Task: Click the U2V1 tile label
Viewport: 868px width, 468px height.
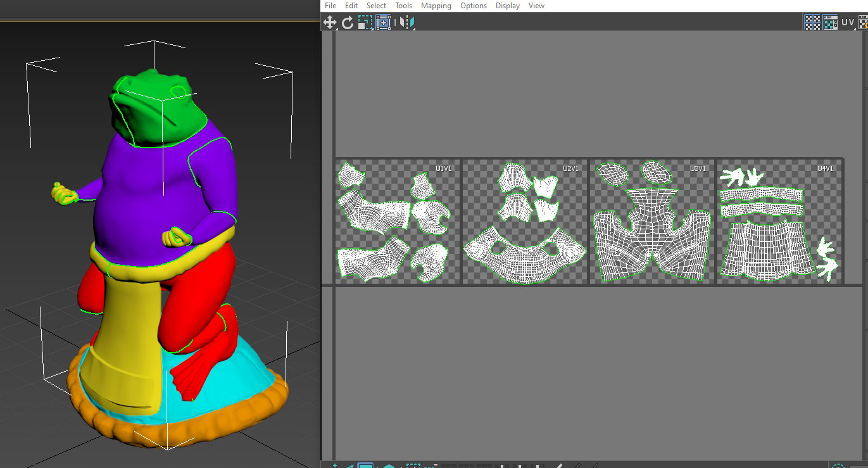Action: tap(571, 168)
